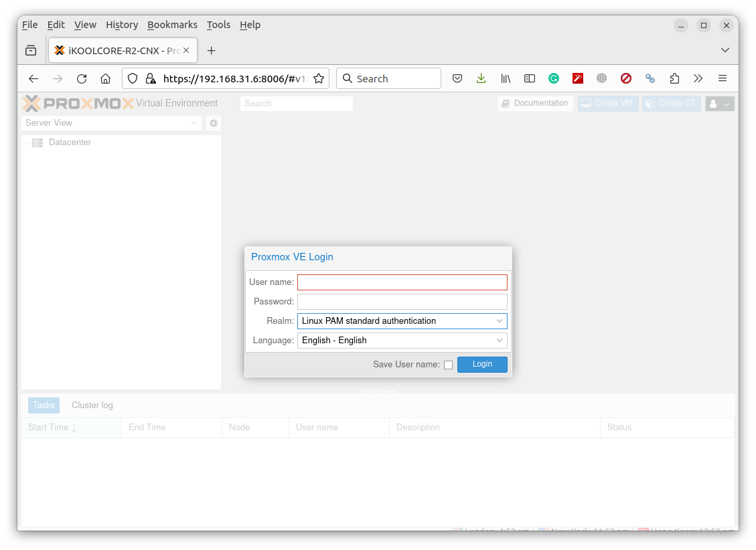This screenshot has height=550, width=756.
Task: Click the Status column header
Action: (668, 428)
